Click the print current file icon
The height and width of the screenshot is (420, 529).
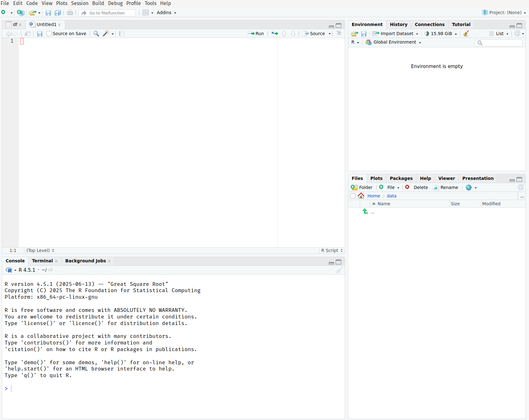[70, 13]
